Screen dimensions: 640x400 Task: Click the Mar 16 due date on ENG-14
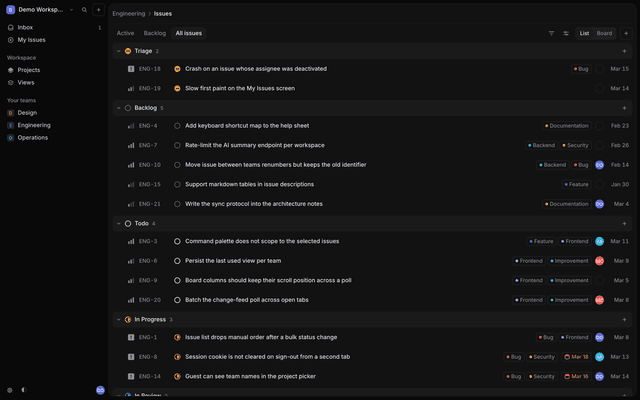(x=576, y=377)
